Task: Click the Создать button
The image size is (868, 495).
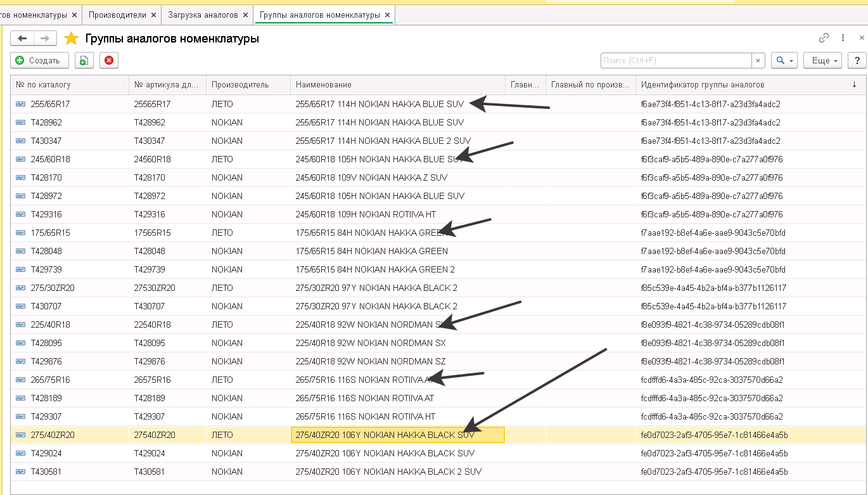Action: tap(39, 60)
